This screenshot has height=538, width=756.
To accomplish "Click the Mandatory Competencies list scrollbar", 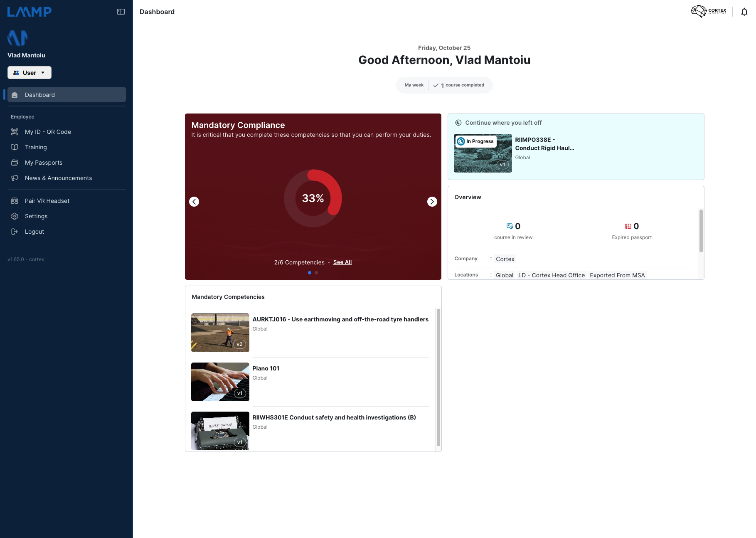I will pyautogui.click(x=438, y=377).
